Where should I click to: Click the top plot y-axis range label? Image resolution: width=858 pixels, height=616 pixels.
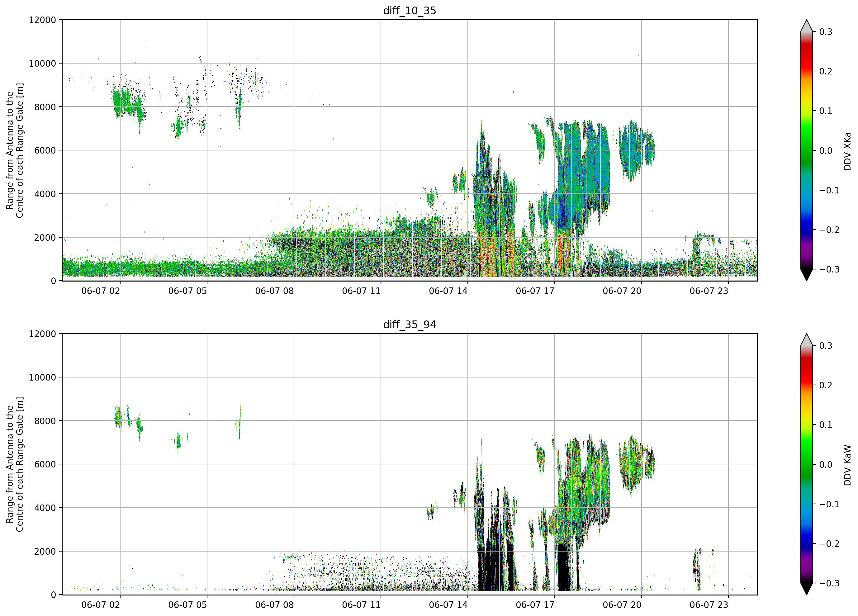[15, 151]
